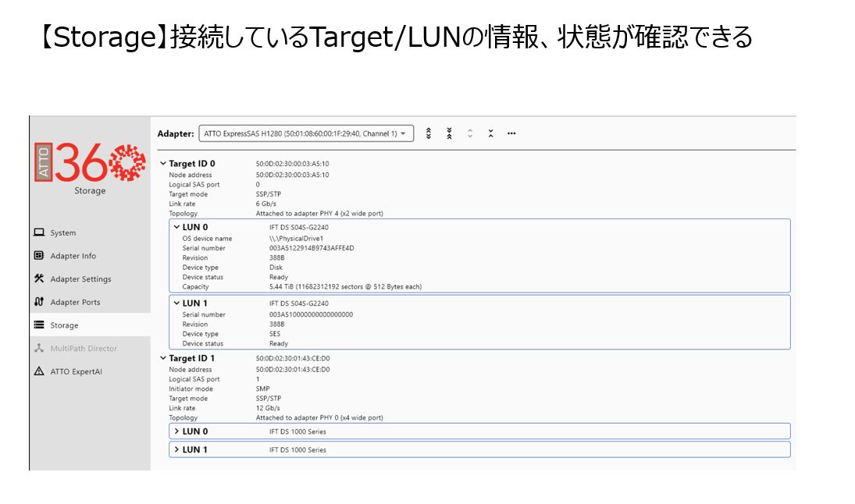The width and height of the screenshot is (855, 504).
Task: Expand LUN 1 IFT DS 1000 Series
Action: (x=177, y=450)
